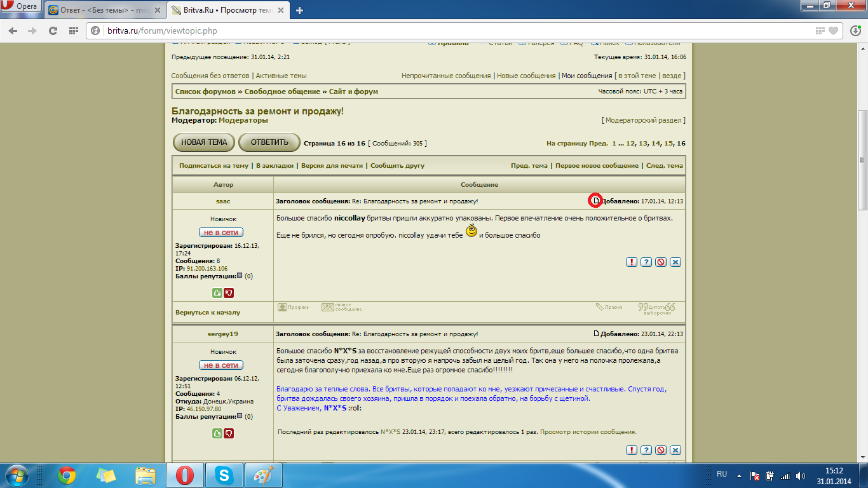Send private message via личное сообщение icon
The image size is (868, 488).
[341, 308]
